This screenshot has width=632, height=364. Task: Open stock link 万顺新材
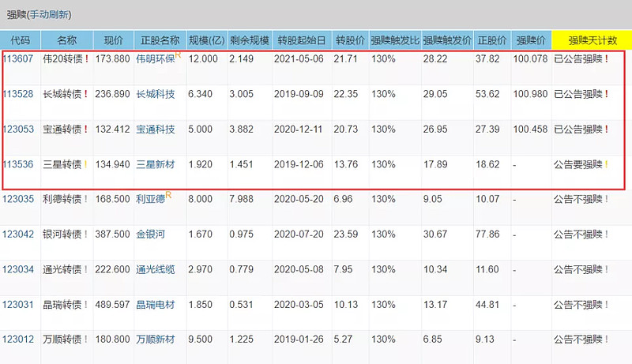coord(155,339)
